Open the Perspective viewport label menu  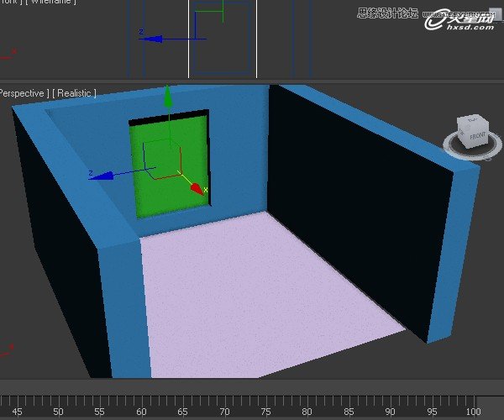(23, 93)
